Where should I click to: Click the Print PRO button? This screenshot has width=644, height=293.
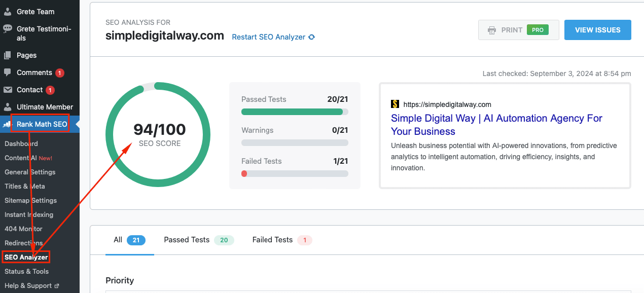(518, 30)
